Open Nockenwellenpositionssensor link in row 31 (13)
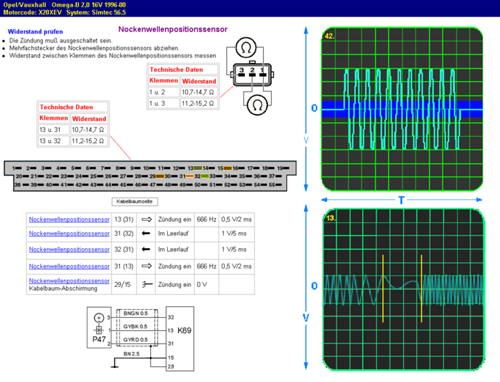 (x=69, y=266)
